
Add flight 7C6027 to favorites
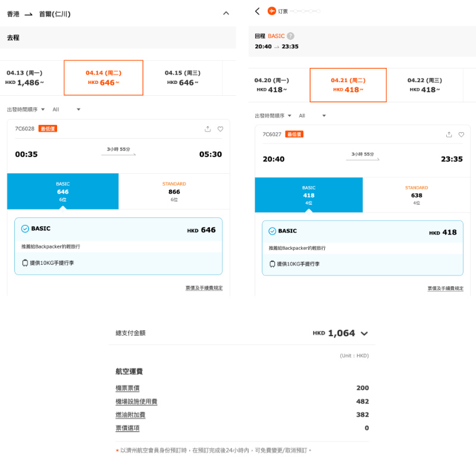pyautogui.click(x=461, y=134)
